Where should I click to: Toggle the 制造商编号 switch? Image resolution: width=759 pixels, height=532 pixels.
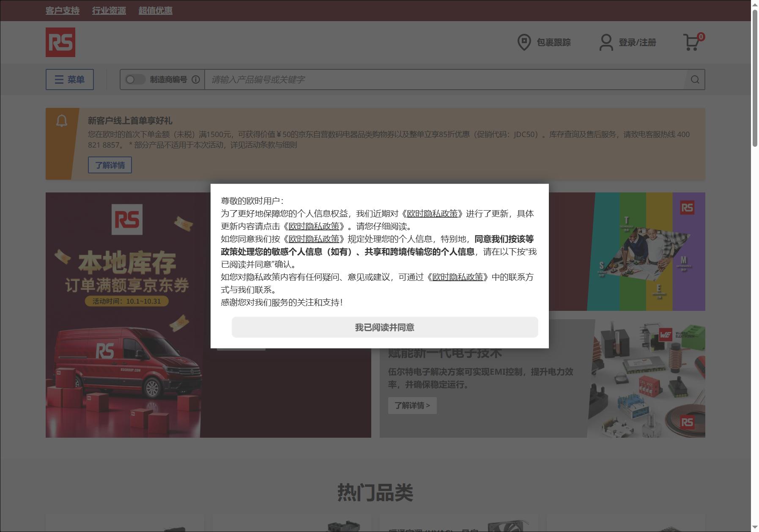[x=135, y=80]
